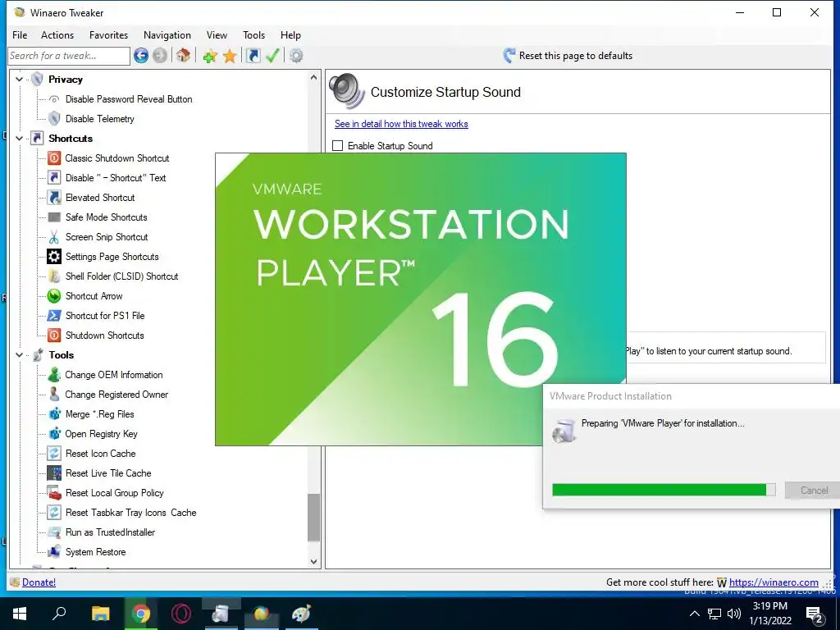Open the File menu
The width and height of the screenshot is (840, 630).
tap(20, 34)
